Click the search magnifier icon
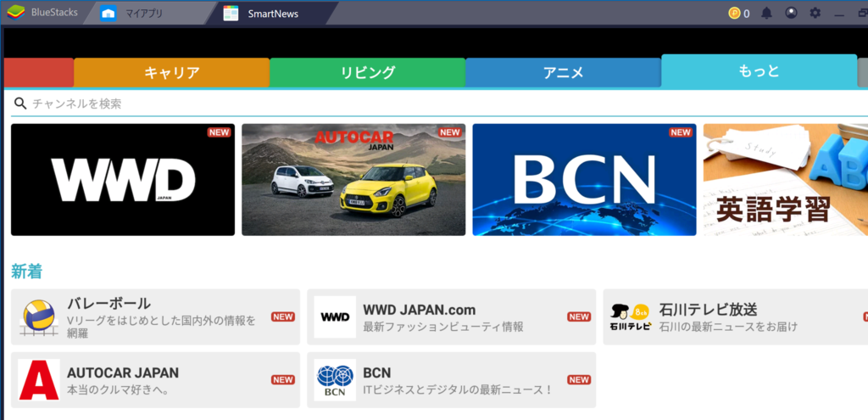Viewport: 868px width, 420px height. (x=20, y=104)
